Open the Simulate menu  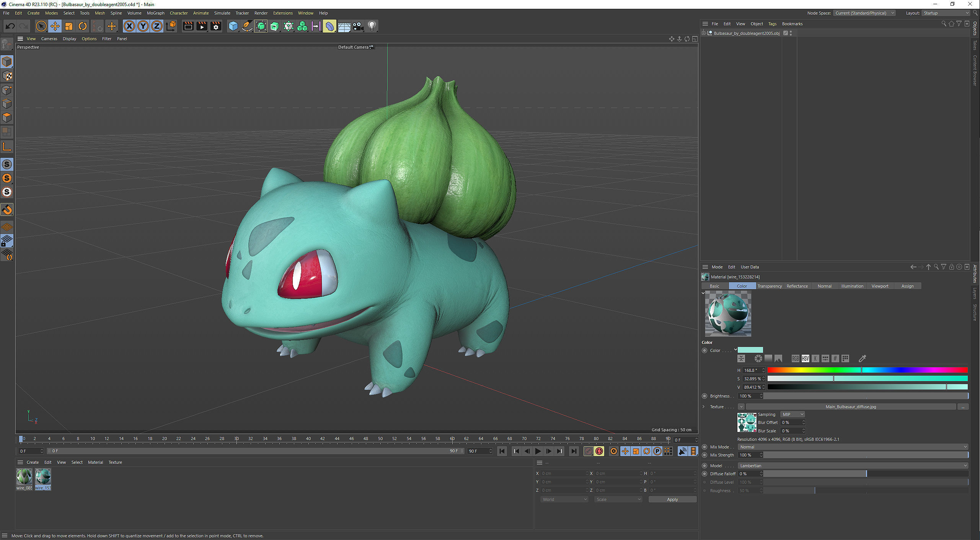tap(222, 13)
